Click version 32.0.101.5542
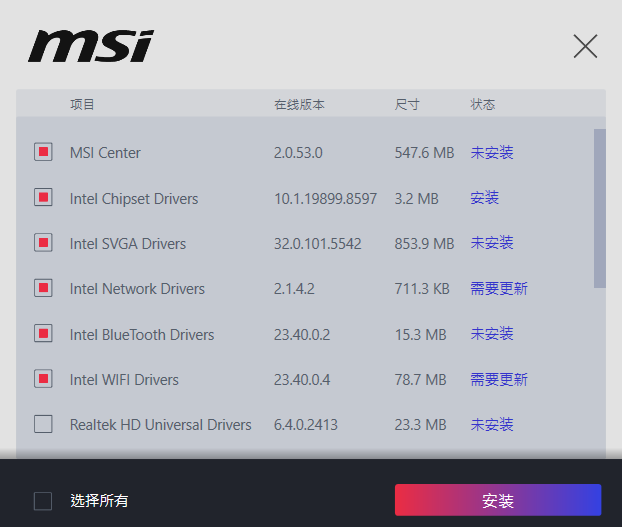 (318, 243)
